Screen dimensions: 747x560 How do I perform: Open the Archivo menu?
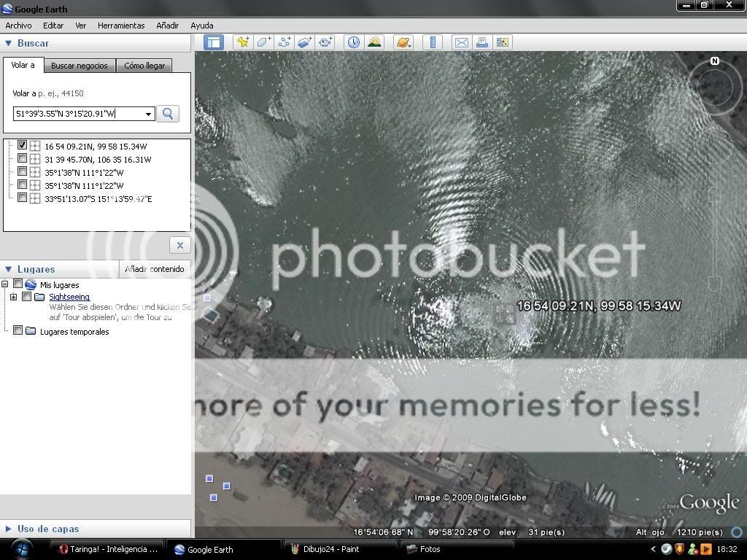pos(18,26)
